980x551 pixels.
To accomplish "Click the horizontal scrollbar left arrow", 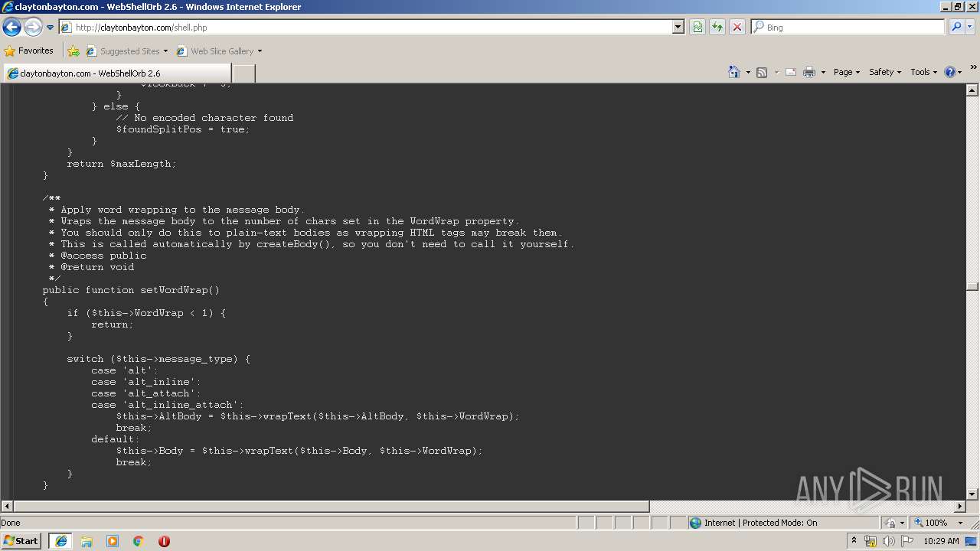I will (x=7, y=507).
